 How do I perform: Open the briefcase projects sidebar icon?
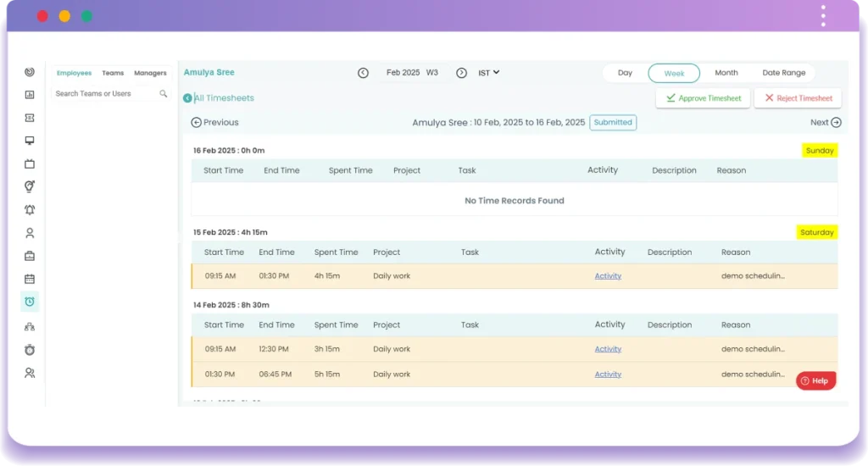30,256
